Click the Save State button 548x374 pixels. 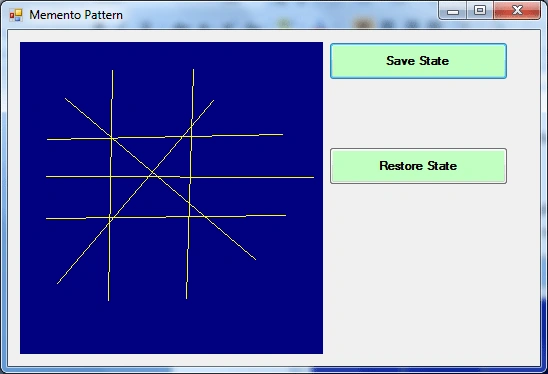tap(418, 61)
